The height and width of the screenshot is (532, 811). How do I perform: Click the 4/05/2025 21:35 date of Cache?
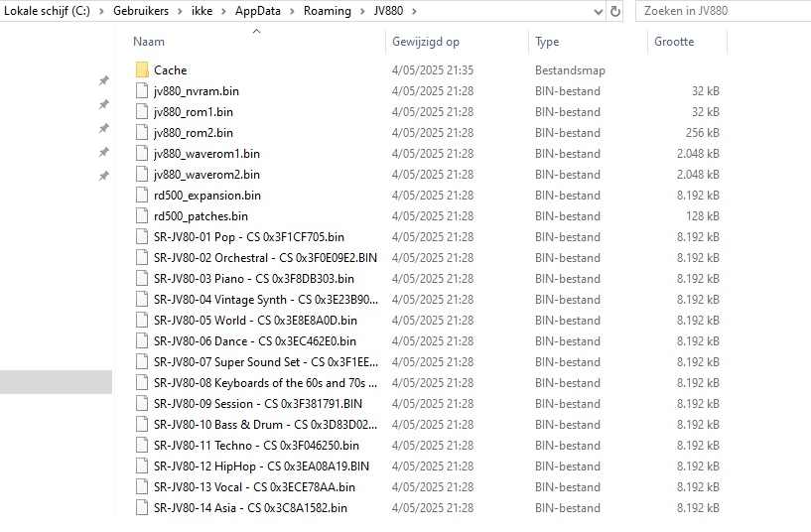point(433,69)
